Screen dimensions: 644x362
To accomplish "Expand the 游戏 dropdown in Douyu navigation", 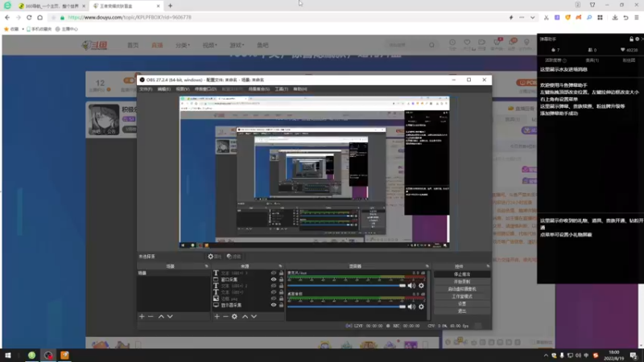I will 237,45.
